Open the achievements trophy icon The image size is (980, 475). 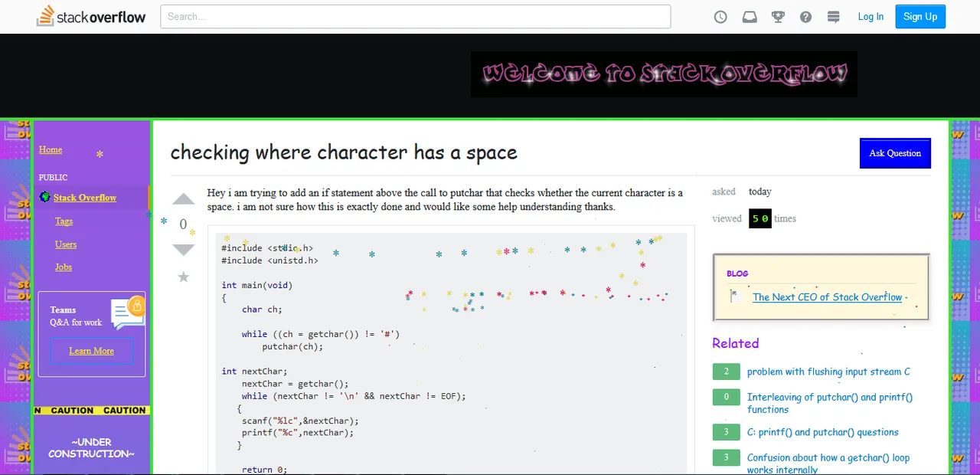pyautogui.click(x=778, y=17)
